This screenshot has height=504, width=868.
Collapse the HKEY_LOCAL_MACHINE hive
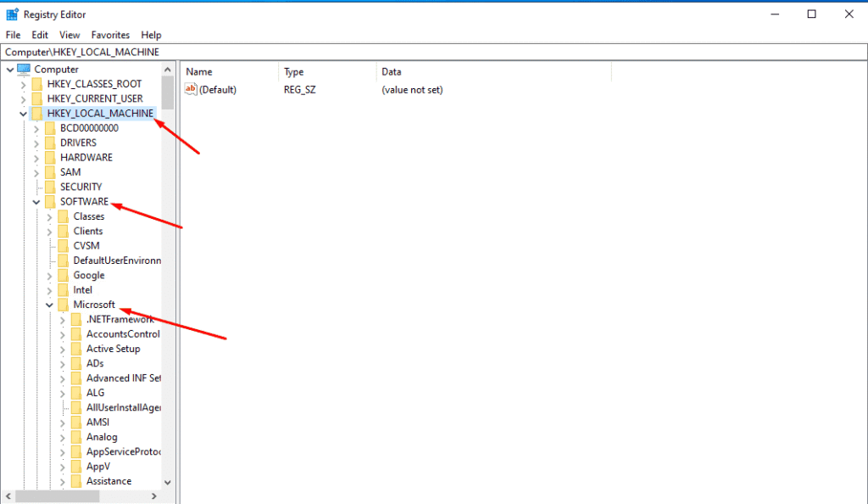23,114
